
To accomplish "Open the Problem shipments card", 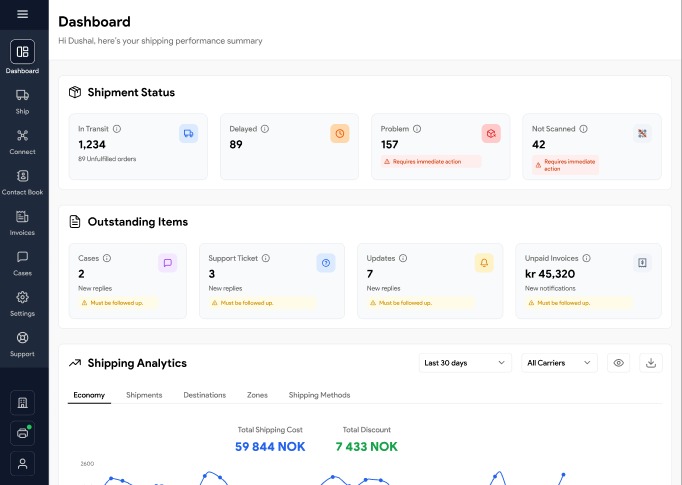I will 438,146.
